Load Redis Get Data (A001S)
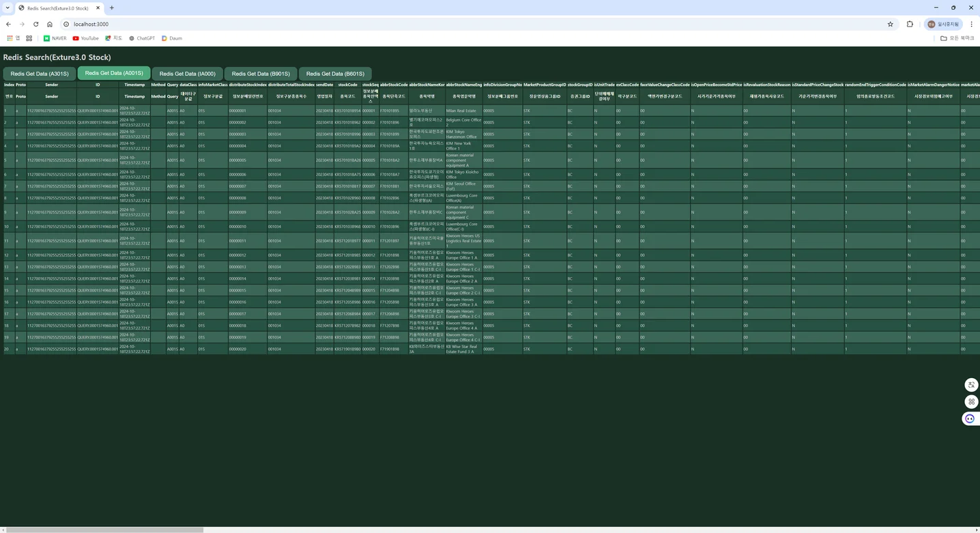This screenshot has width=980, height=533. click(x=114, y=73)
